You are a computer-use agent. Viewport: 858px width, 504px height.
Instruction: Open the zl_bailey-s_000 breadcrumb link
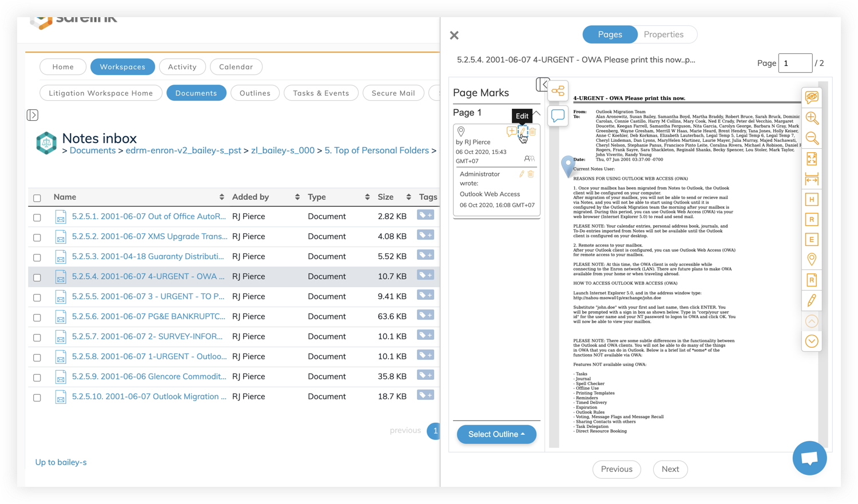283,150
